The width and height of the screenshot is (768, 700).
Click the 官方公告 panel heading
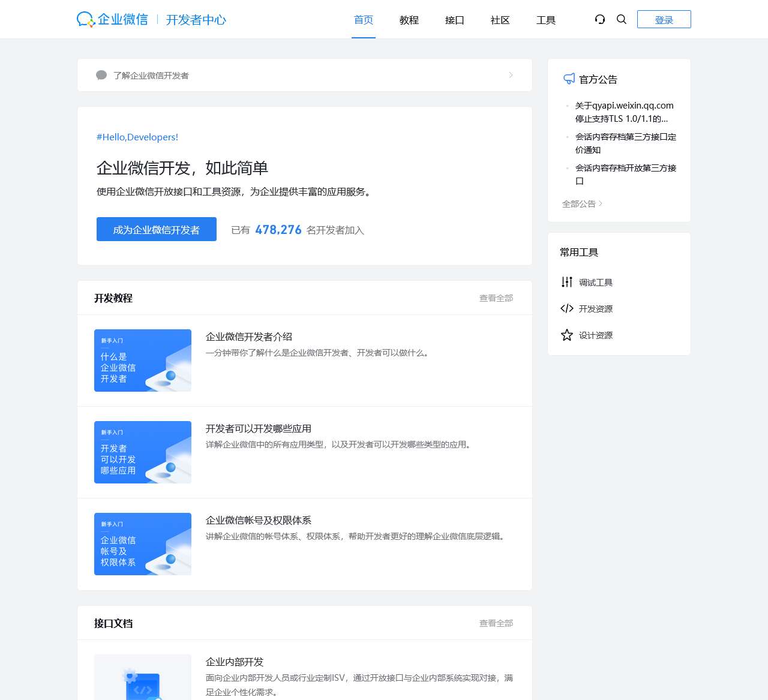point(598,79)
